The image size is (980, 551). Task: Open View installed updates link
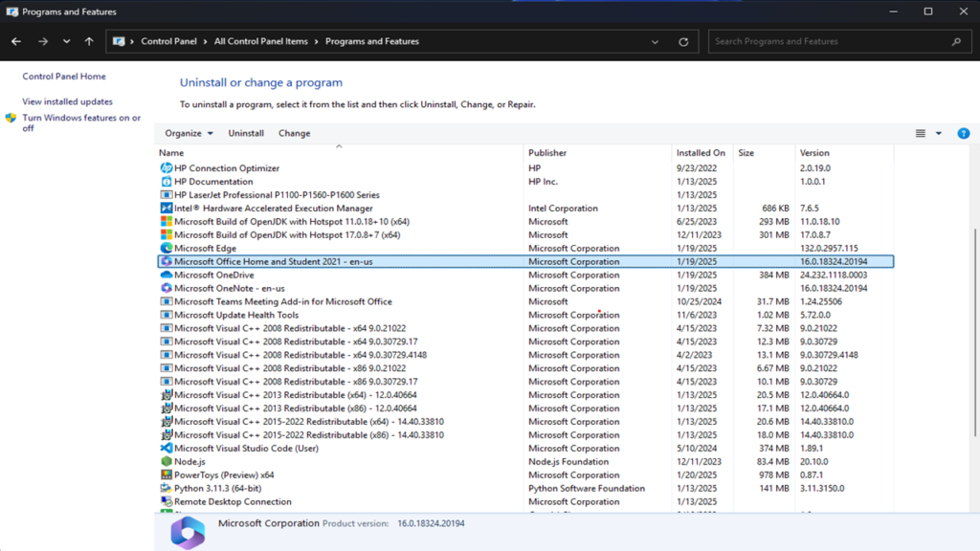tap(68, 101)
